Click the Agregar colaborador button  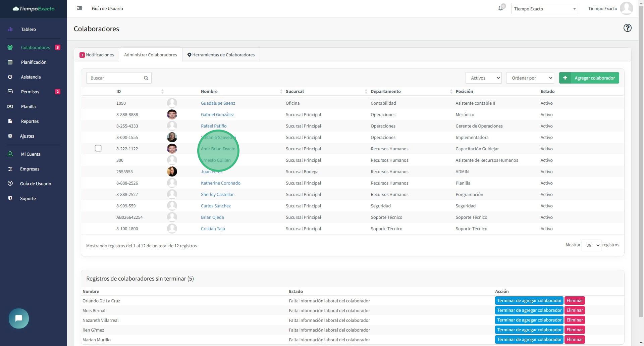point(589,78)
